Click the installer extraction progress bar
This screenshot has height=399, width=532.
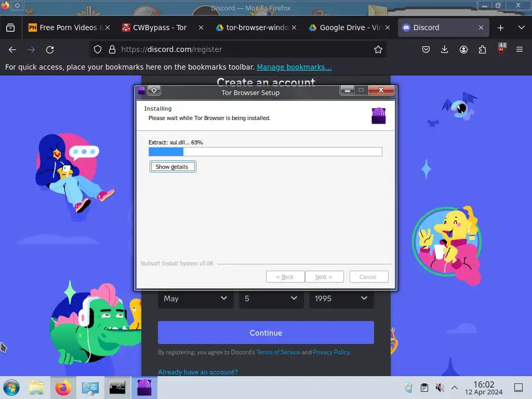click(265, 152)
